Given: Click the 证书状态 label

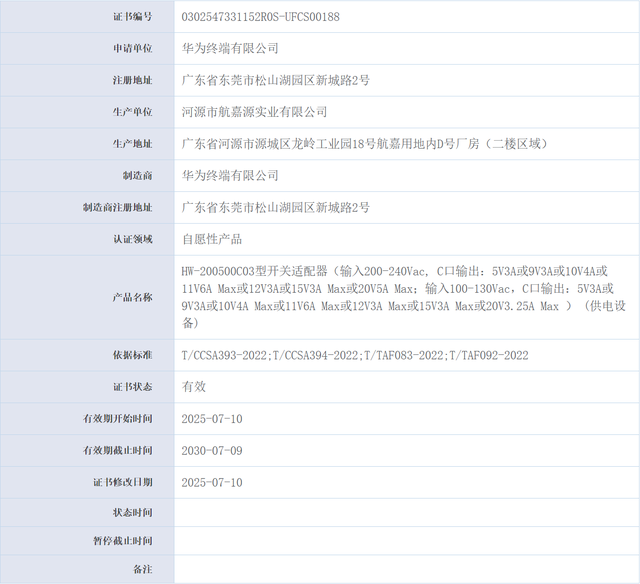Looking at the screenshot, I should point(133,387).
